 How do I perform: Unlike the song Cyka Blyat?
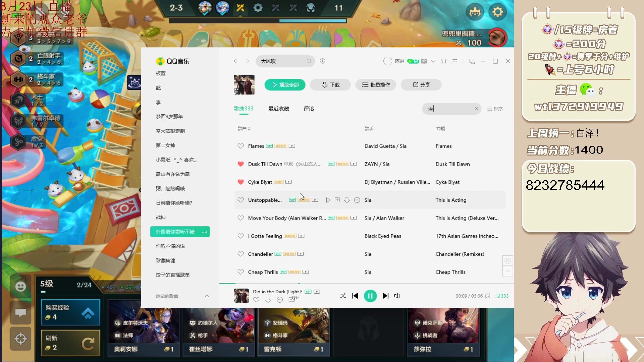point(240,182)
